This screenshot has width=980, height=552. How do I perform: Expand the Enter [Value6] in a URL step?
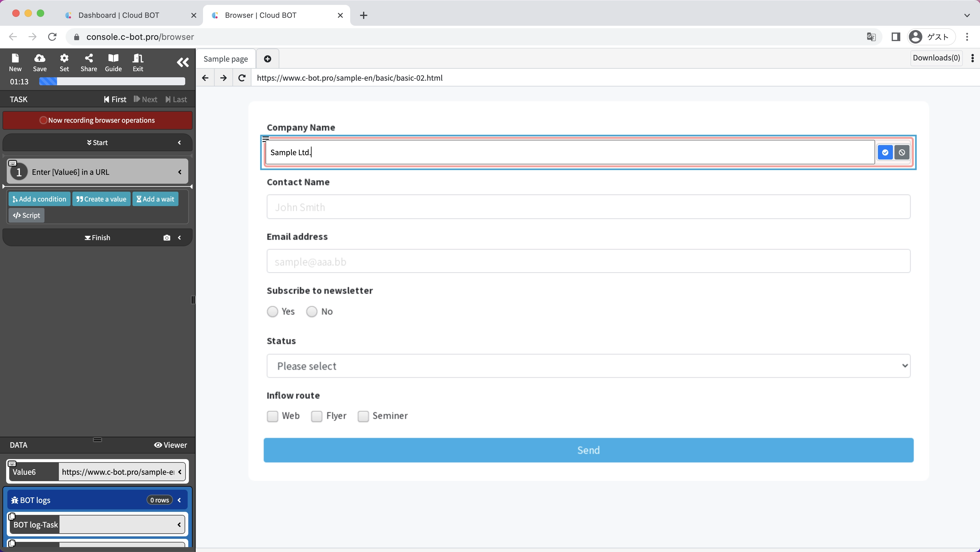180,172
